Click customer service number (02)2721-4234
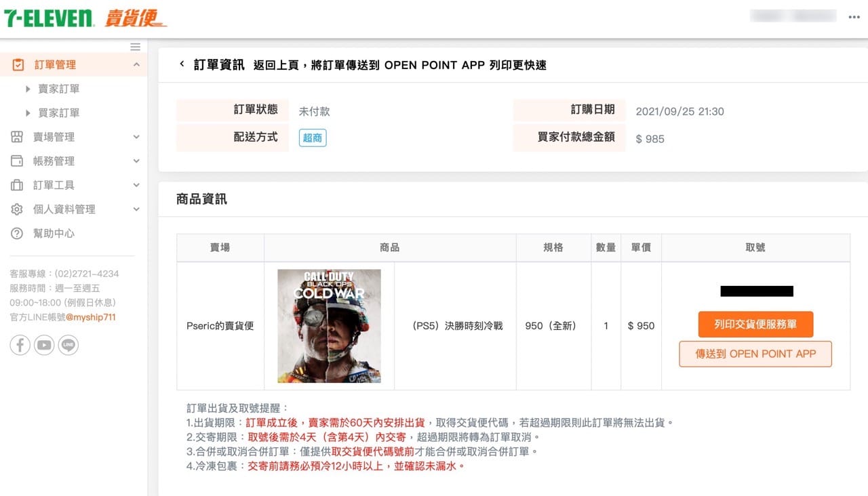The height and width of the screenshot is (496, 868). point(87,274)
